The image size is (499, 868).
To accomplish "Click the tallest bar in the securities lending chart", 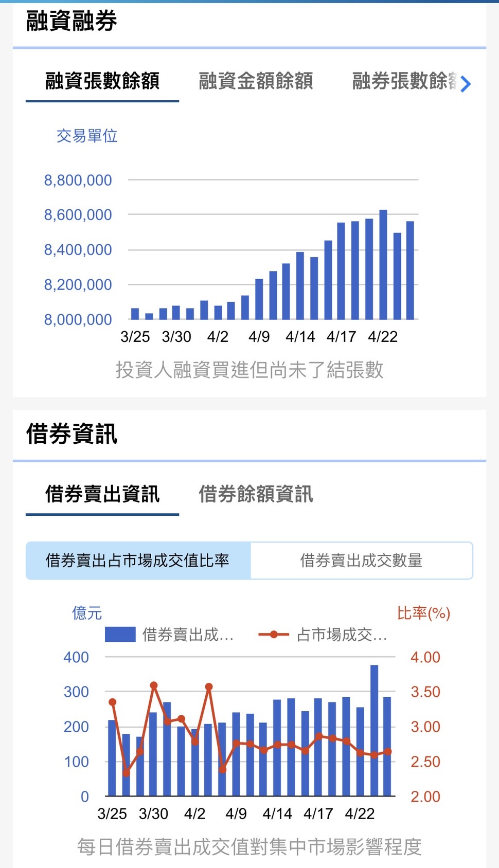I will click(x=374, y=730).
